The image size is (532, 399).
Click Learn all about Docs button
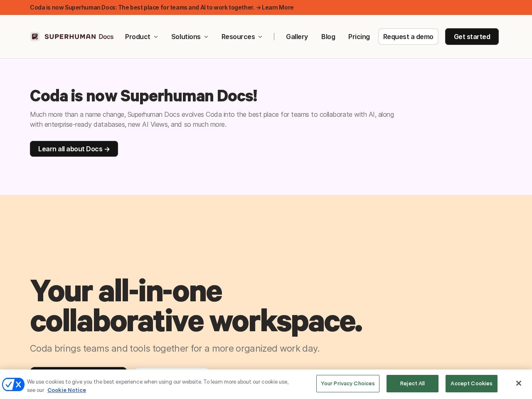pyautogui.click(x=74, y=149)
